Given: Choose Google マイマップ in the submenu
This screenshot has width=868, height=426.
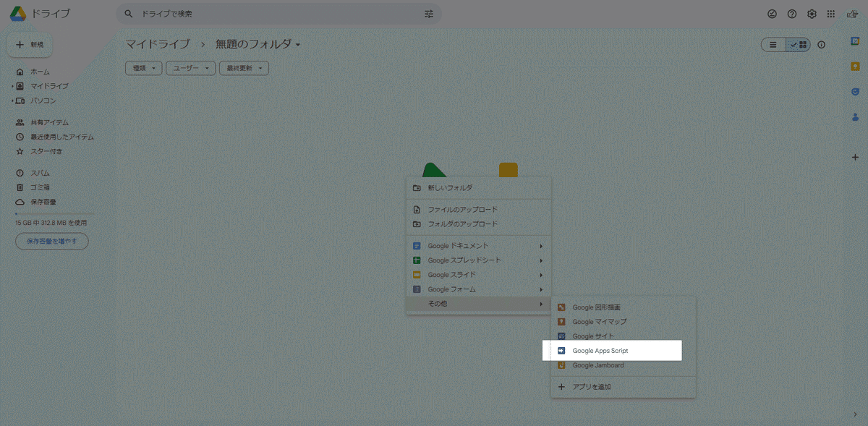Looking at the screenshot, I should point(623,322).
